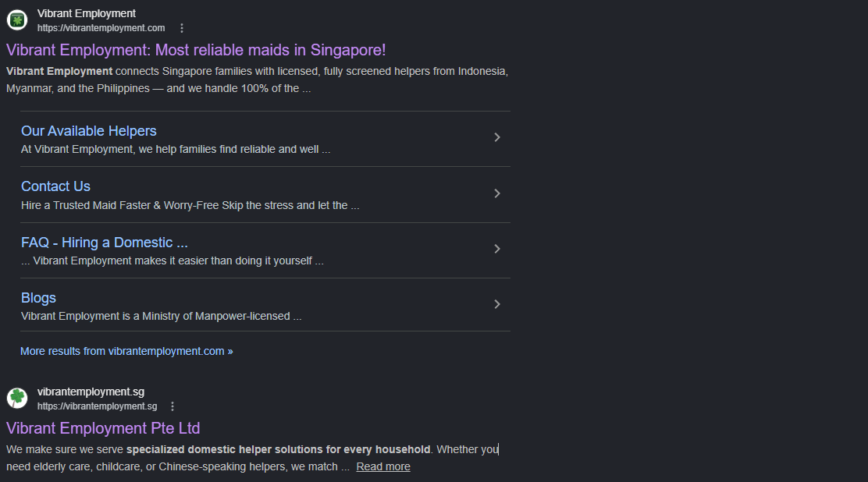Click the https://vibrantemployment.sg URL text

[98, 406]
